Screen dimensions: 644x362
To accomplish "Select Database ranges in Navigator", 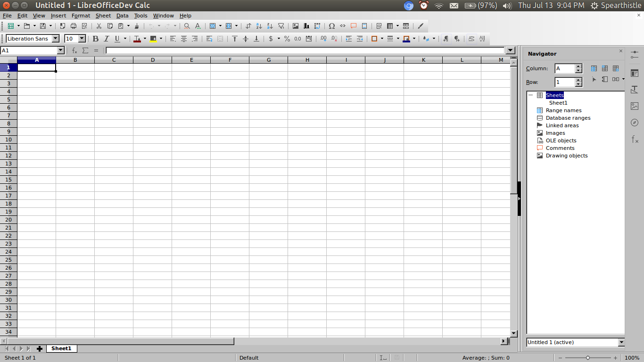I will point(568,118).
